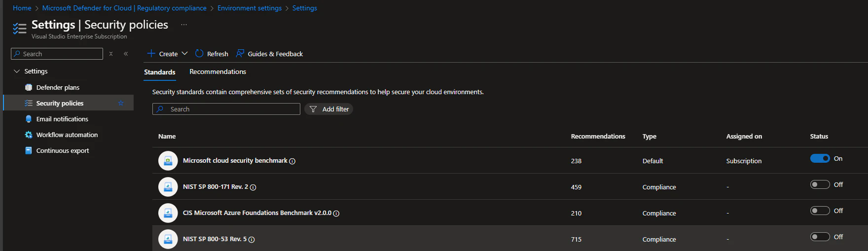Click the Defender plans shield icon
Viewport: 868px width, 251px height.
pyautogui.click(x=29, y=87)
